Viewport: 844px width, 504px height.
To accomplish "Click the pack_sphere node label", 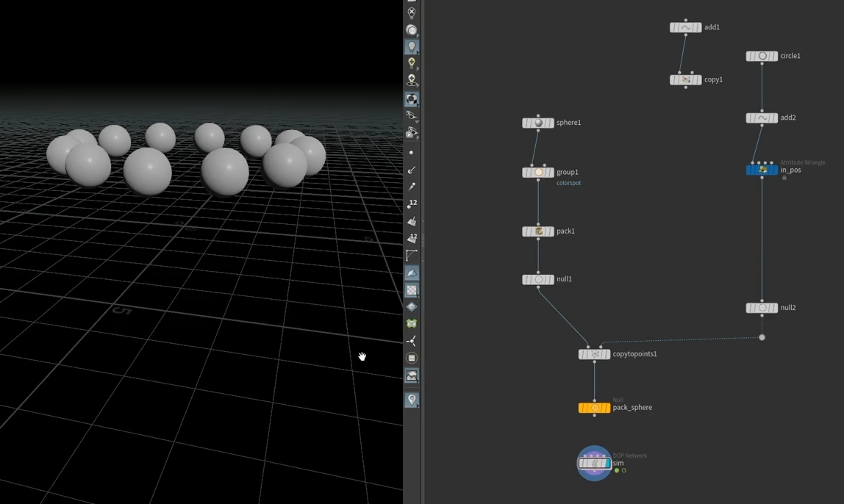I will 632,408.
